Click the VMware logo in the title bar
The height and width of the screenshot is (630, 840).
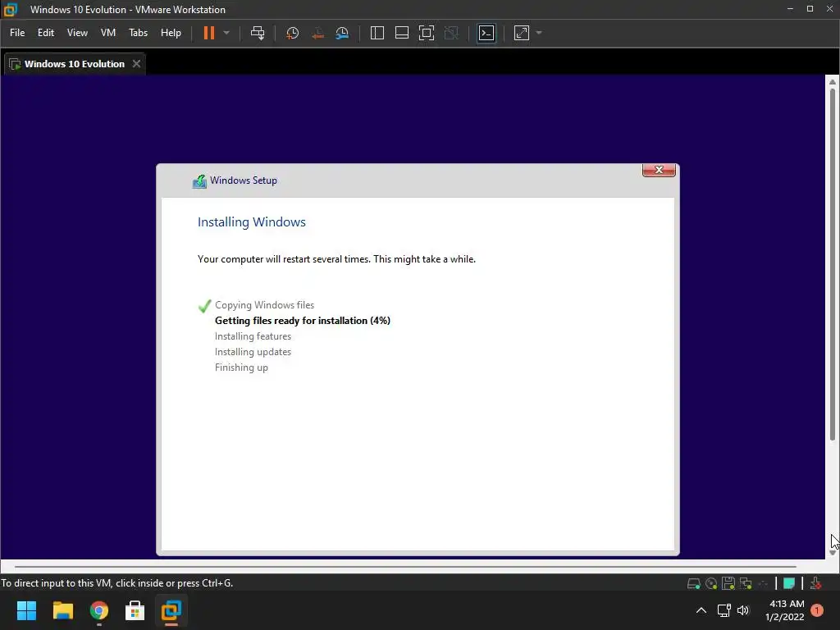point(10,10)
